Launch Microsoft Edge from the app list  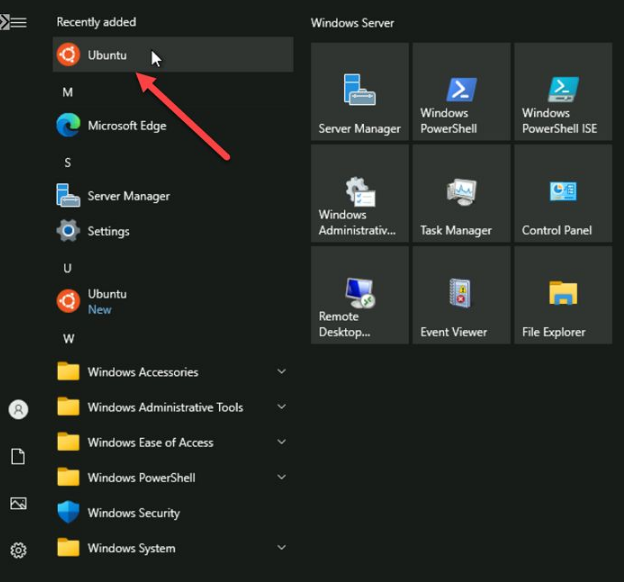pos(173,126)
